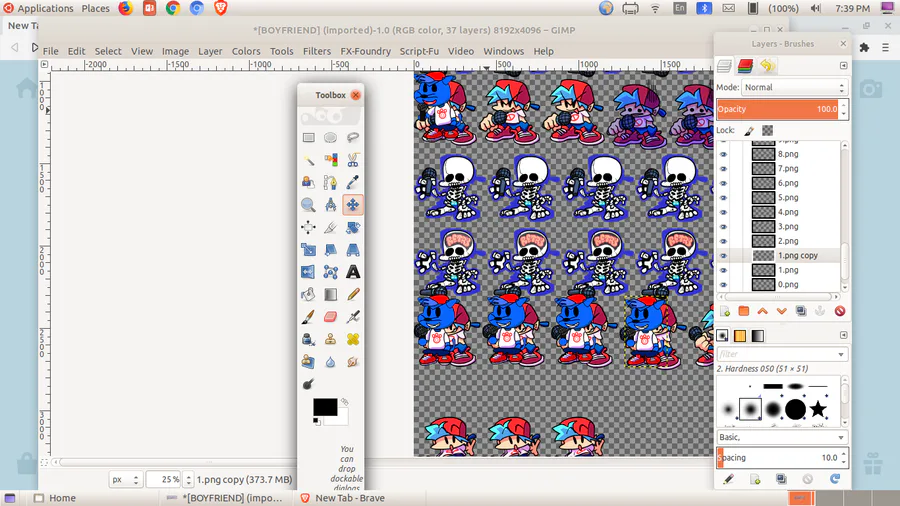This screenshot has width=900, height=506.
Task: Open the px units dropdown
Action: pos(125,480)
